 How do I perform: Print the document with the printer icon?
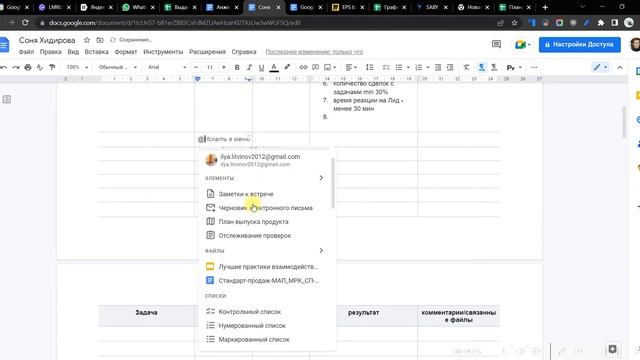click(28, 67)
